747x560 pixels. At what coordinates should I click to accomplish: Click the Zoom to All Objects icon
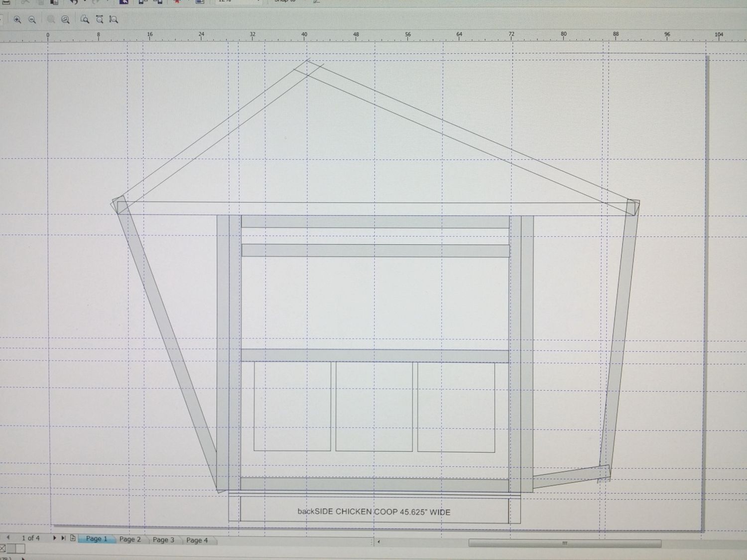(65, 20)
